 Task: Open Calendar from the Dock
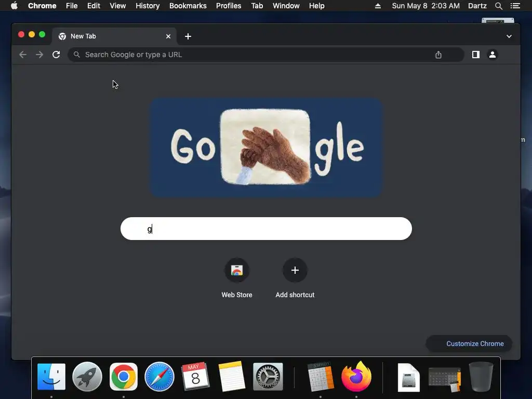[195, 377]
